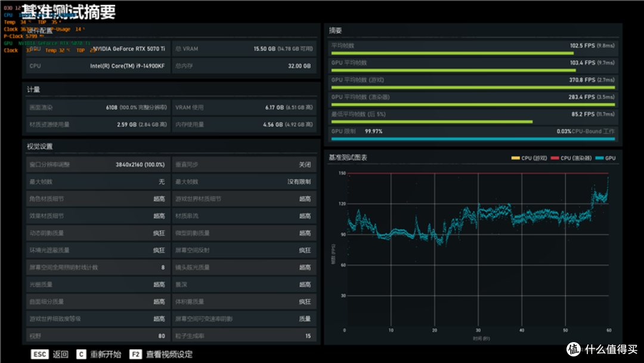Click the 0.03% CPU-Bound 工作 text
The image size is (644, 363).
click(x=586, y=131)
